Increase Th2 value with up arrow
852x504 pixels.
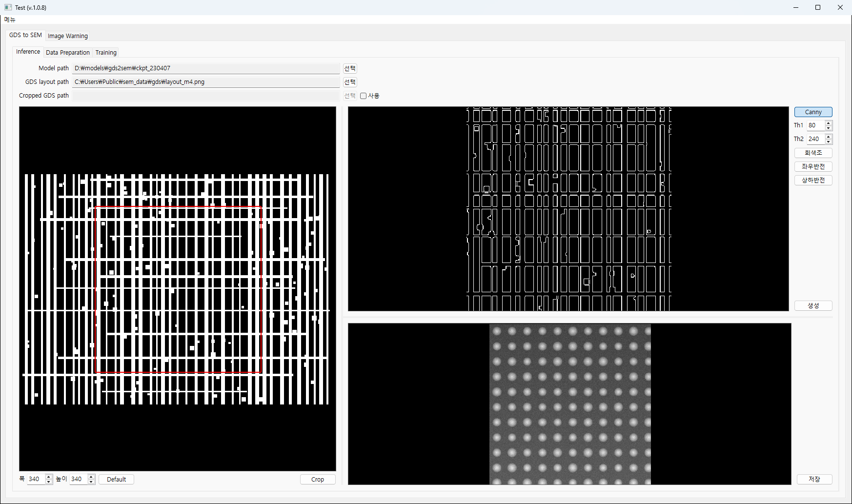pos(829,137)
